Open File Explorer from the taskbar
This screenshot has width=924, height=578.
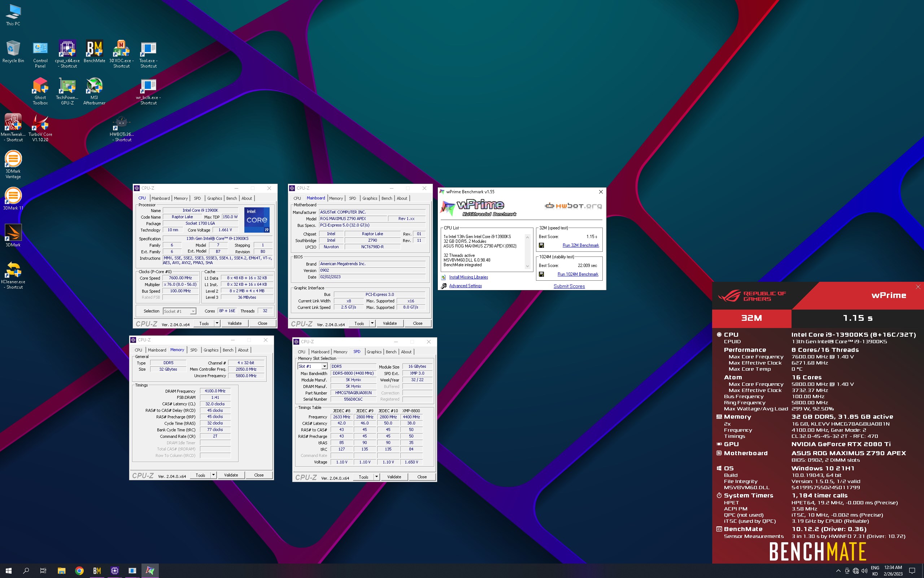point(61,571)
